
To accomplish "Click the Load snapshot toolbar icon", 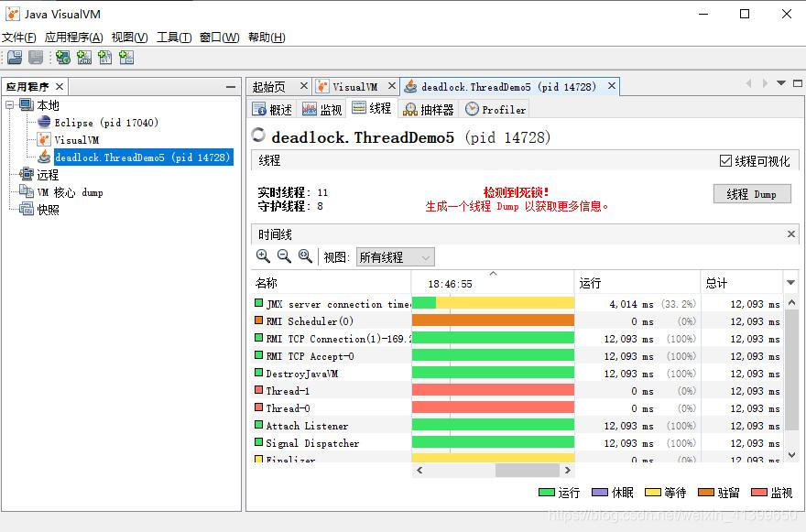I will [x=15, y=57].
